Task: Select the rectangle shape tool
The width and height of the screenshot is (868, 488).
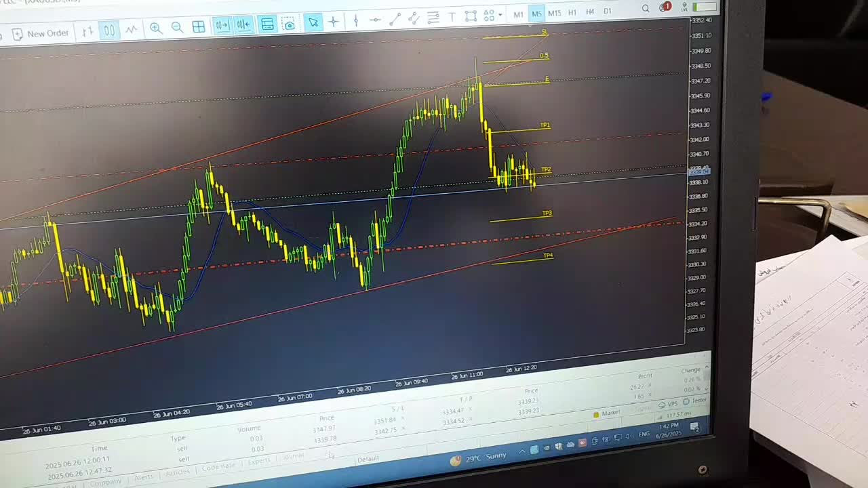Action: click(471, 16)
